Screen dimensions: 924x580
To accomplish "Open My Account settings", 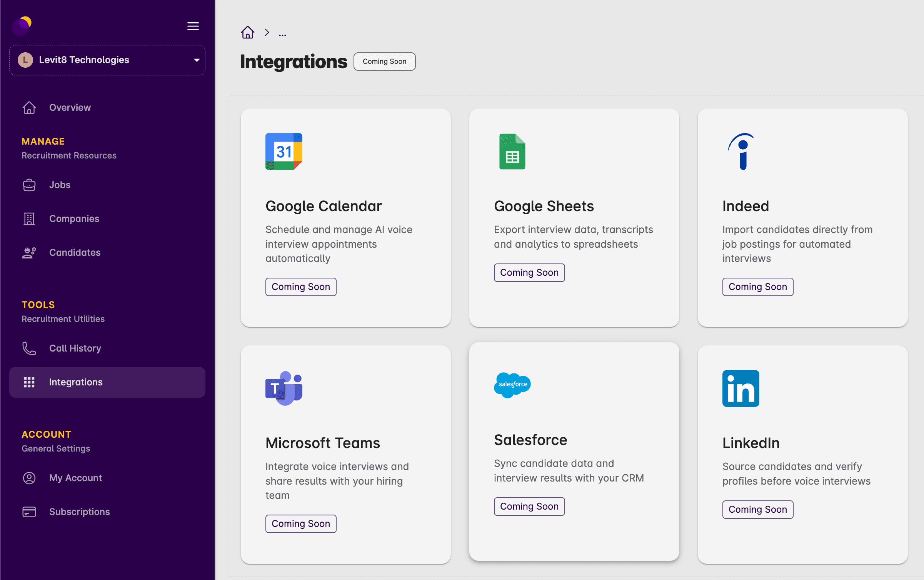I will (75, 478).
